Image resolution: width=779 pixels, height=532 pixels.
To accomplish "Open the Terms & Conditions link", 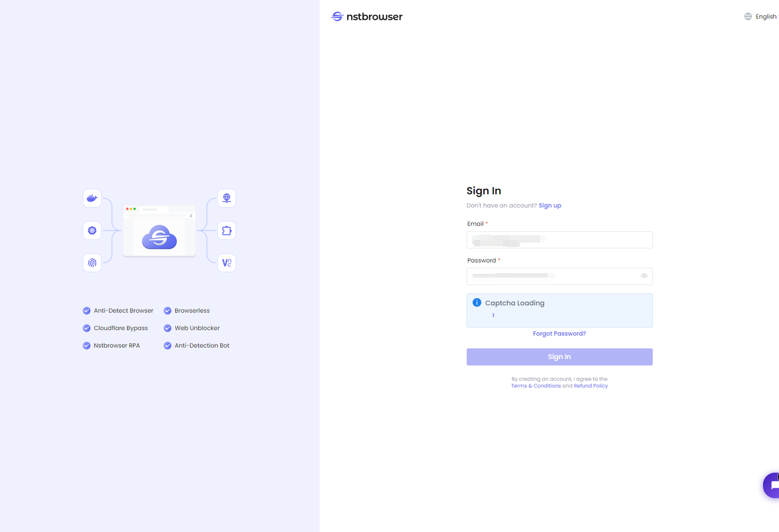I will 536,386.
